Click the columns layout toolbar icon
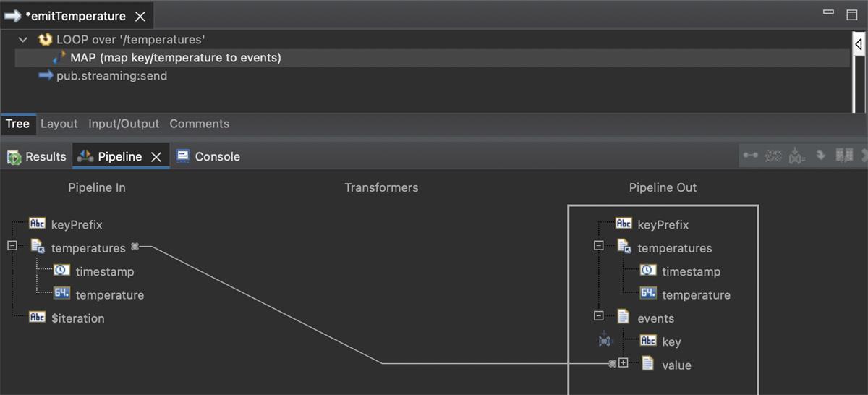Viewport: 868px width, 395px height. (x=843, y=156)
